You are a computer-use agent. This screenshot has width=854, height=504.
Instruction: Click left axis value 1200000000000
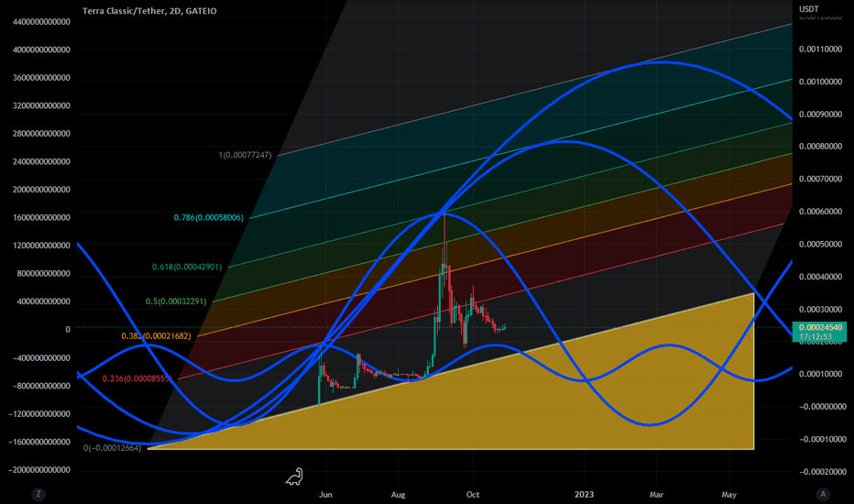click(x=41, y=246)
